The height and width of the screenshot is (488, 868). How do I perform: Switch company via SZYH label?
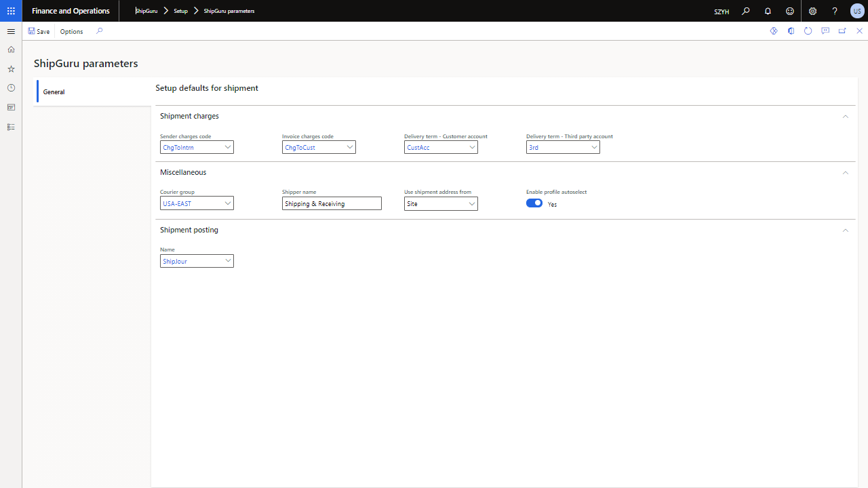[x=722, y=12]
